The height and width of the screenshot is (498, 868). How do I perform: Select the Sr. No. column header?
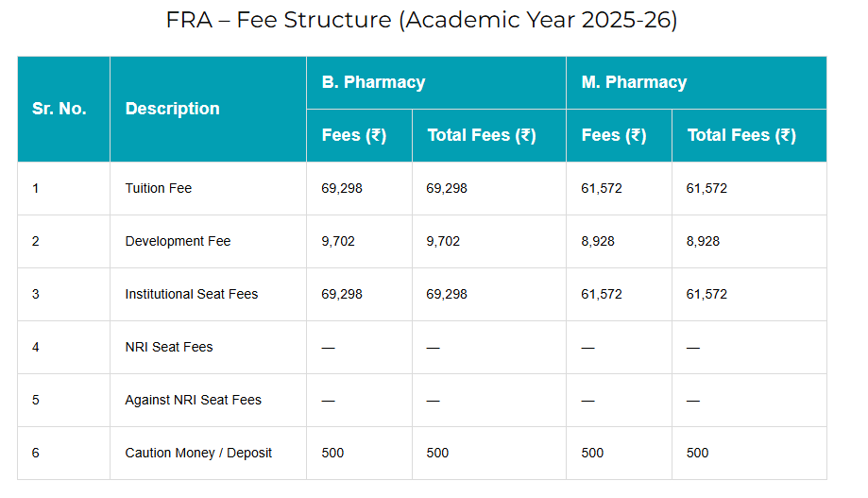click(x=60, y=109)
